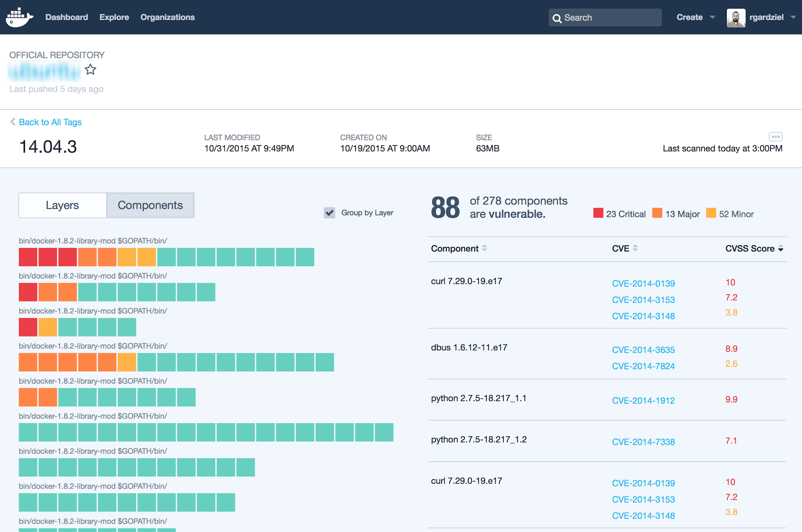Switch to the Layers tab
Image resolution: width=802 pixels, height=532 pixels.
62,205
